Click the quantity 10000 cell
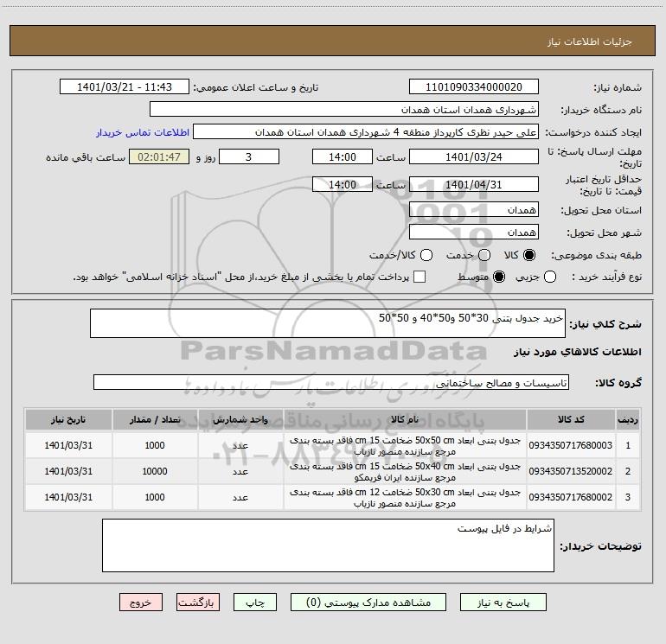 (155, 471)
